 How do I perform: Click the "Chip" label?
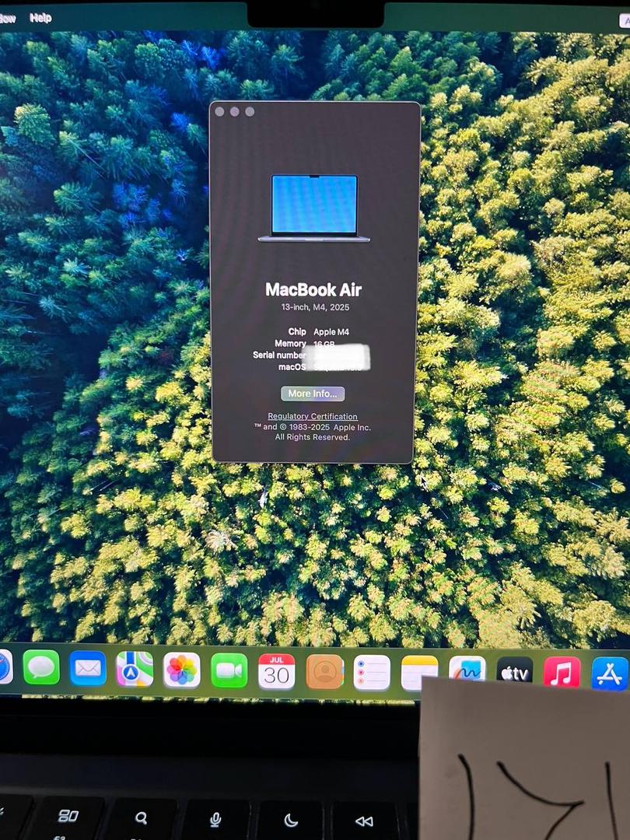[x=297, y=331]
